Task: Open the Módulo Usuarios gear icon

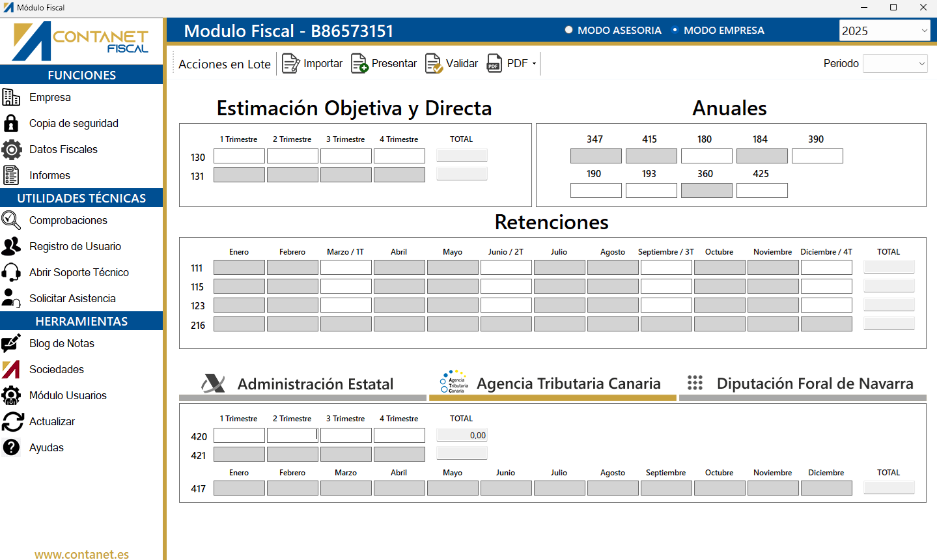Action: [11, 395]
